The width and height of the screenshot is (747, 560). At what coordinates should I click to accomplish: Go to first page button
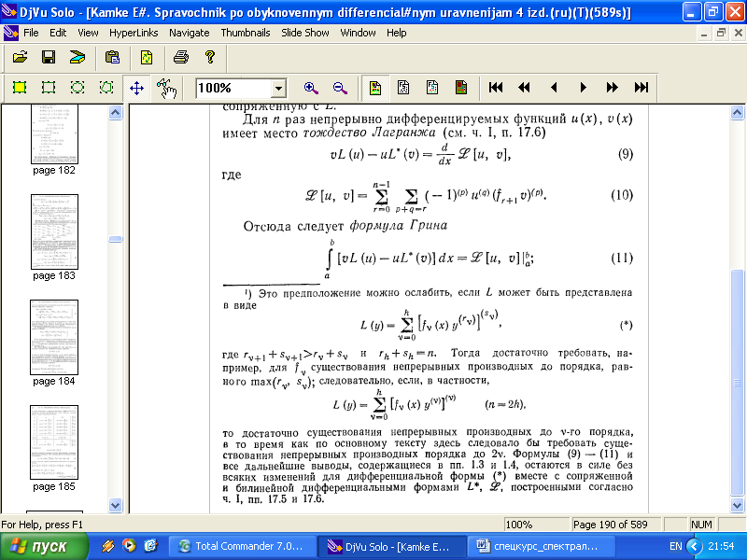click(496, 88)
